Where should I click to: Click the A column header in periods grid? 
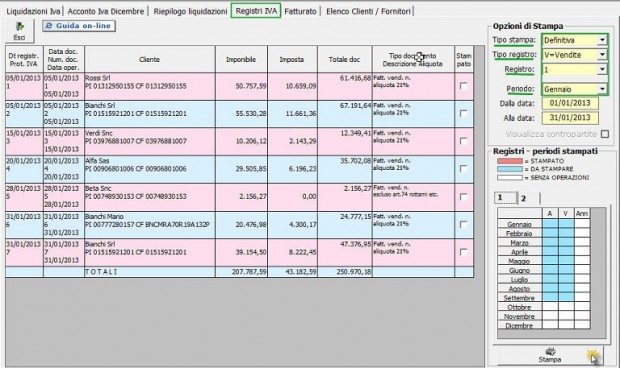coord(550,213)
